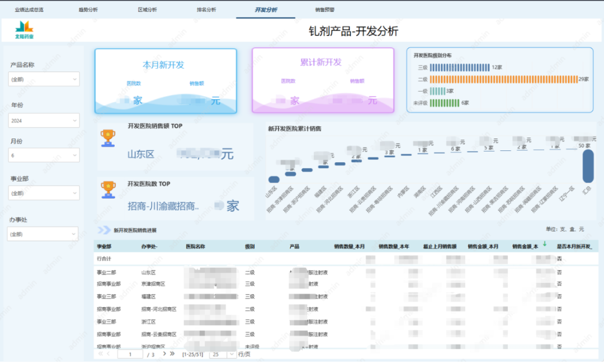Click the 累计新开发 summary card
Image resolution: width=604 pixels, height=364 pixels.
(x=322, y=81)
